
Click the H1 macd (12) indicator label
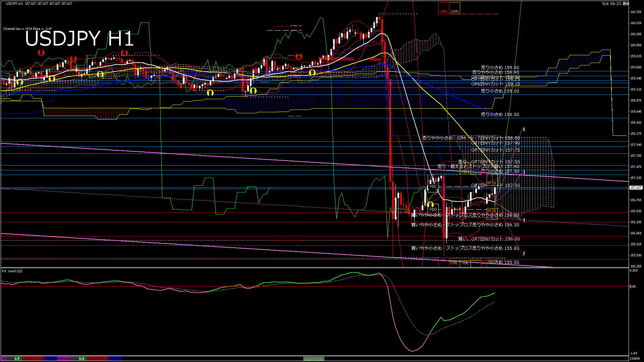coord(12,271)
